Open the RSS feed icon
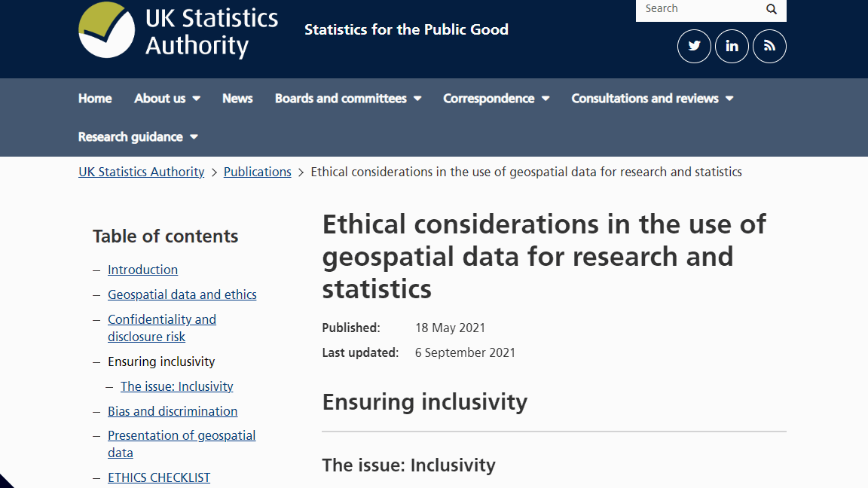Screen dimensions: 868x488 (x=769, y=46)
